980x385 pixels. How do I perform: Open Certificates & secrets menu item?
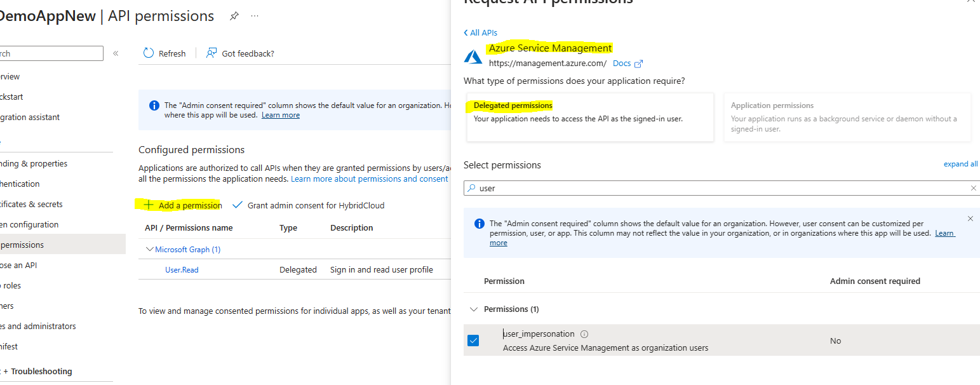[x=31, y=204]
